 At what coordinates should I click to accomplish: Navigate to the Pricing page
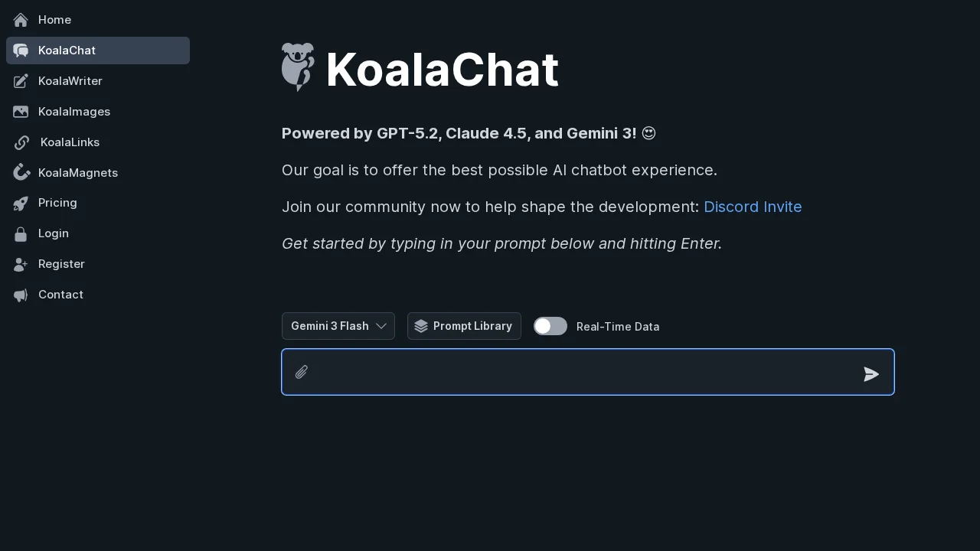(x=57, y=203)
